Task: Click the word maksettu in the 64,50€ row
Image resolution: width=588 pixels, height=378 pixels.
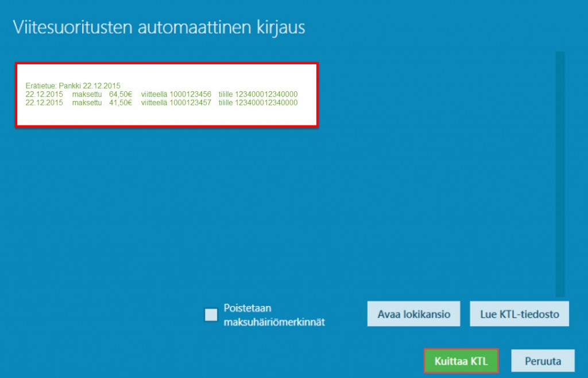Action: (87, 94)
